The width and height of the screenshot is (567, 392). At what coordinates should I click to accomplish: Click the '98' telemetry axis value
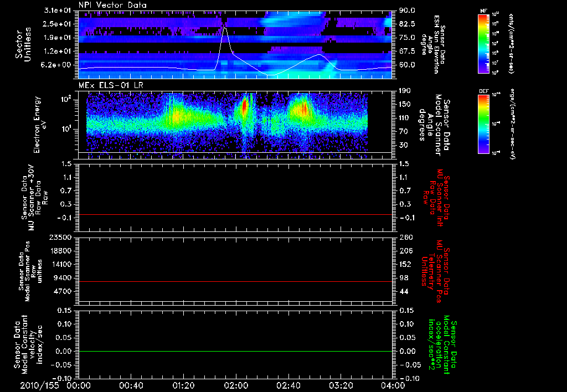click(x=403, y=278)
